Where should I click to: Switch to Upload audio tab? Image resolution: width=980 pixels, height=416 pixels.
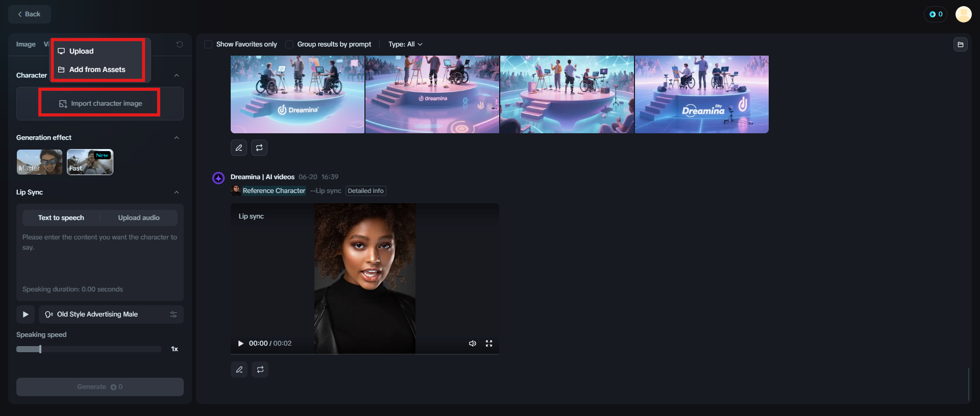click(x=139, y=218)
